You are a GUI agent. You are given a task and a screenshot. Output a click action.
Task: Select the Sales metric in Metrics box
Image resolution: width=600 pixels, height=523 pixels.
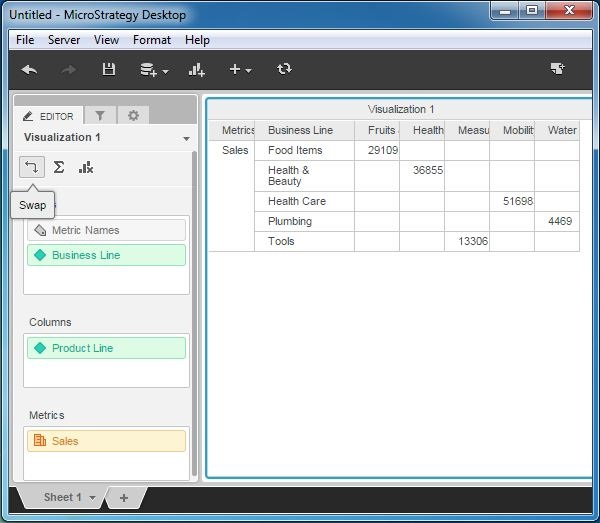click(106, 441)
